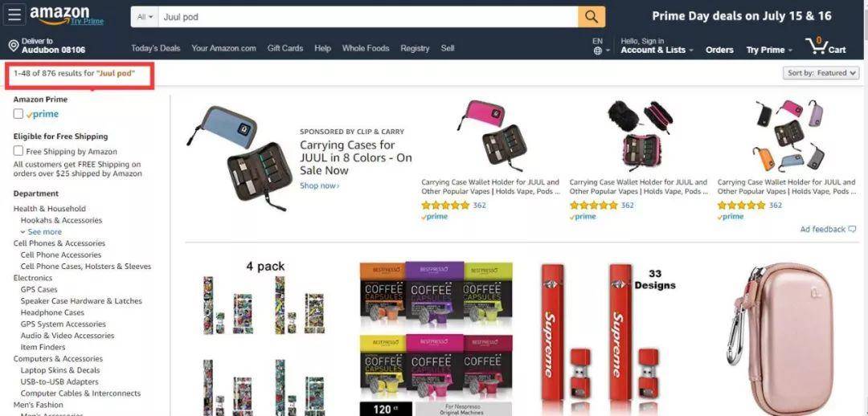
Task: Open the Account & Lists menu
Action: [657, 50]
